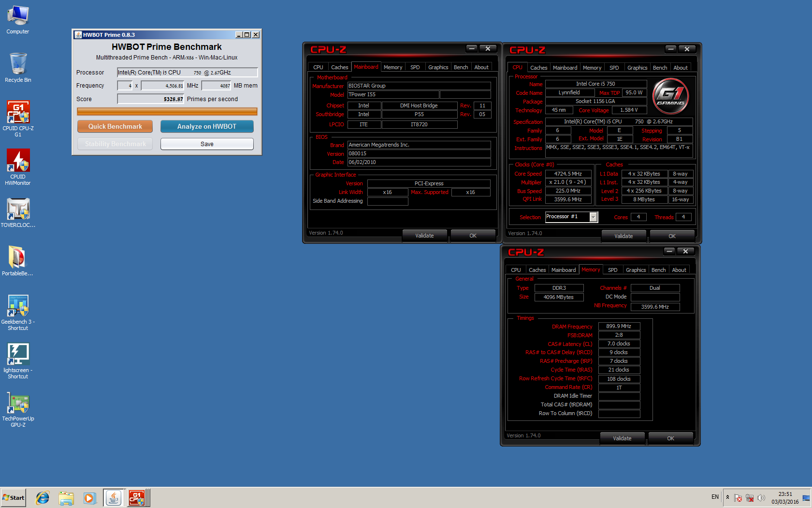Viewport: 812px width, 508px height.
Task: Click the orange benchmark progress bar
Action: (167, 112)
